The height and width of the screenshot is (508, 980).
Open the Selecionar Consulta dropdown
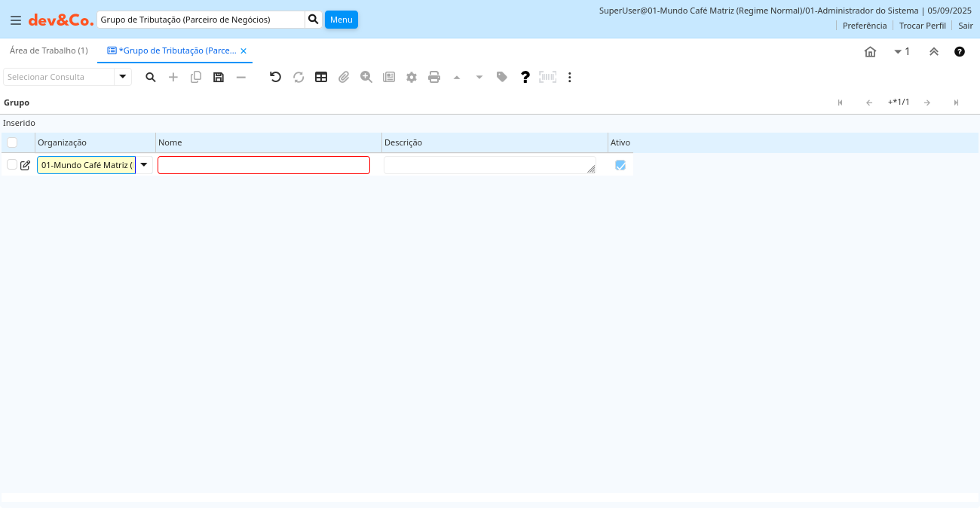pos(123,77)
